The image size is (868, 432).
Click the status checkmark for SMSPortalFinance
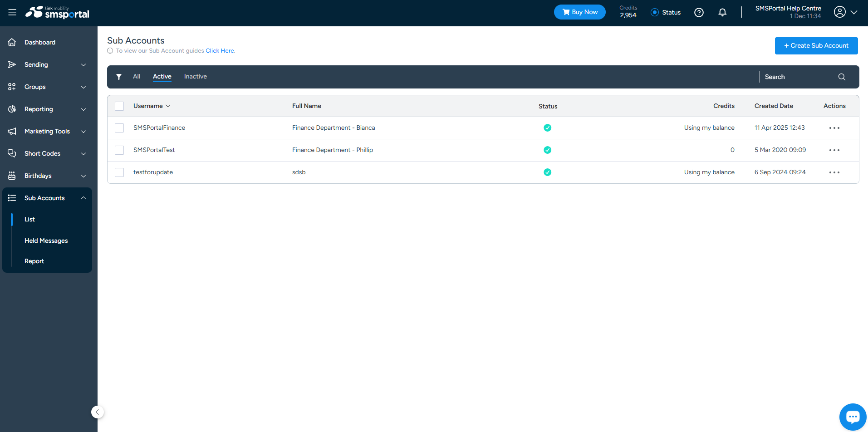[548, 128]
